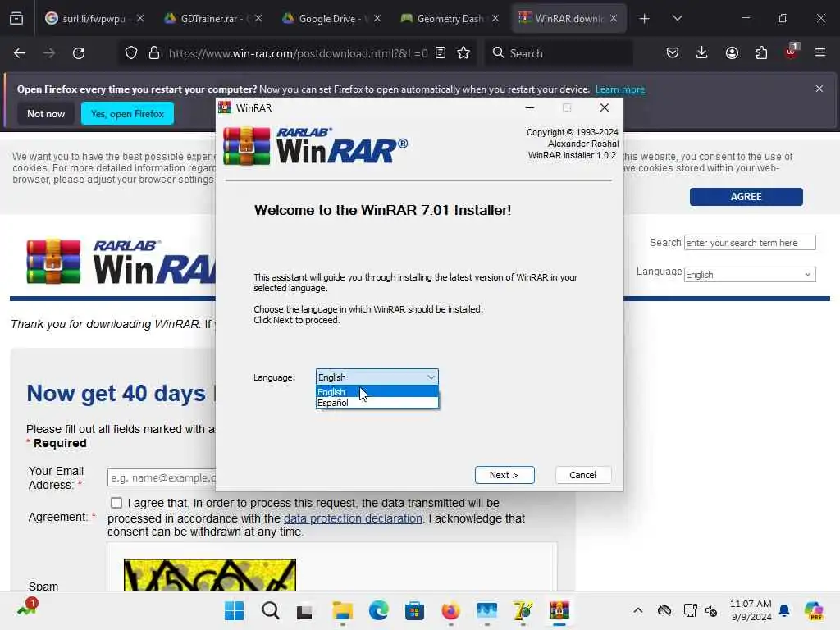Open the Firefox account icon
This screenshot has height=630, width=840.
732,53
